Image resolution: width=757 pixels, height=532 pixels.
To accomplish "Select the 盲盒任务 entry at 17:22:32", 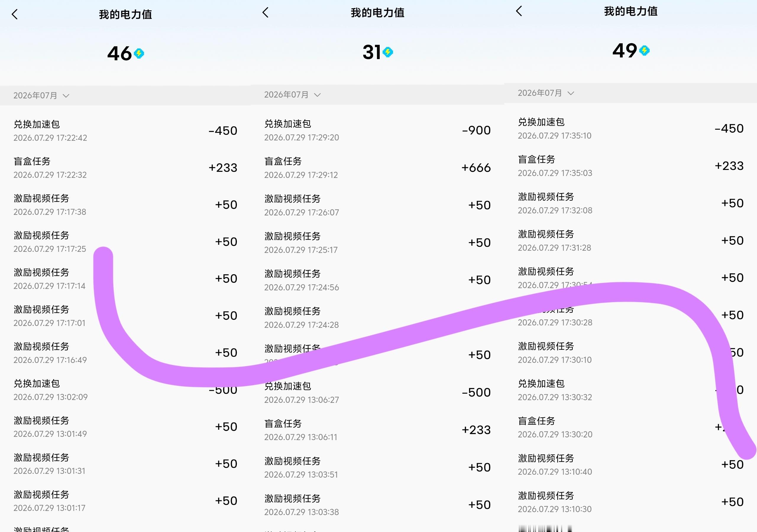I will [x=125, y=168].
